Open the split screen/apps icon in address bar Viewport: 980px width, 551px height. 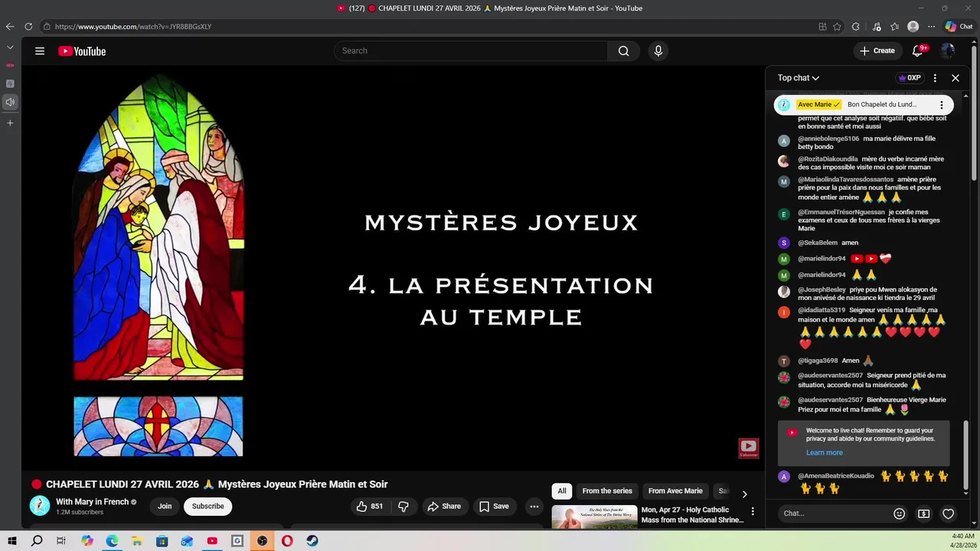click(822, 27)
